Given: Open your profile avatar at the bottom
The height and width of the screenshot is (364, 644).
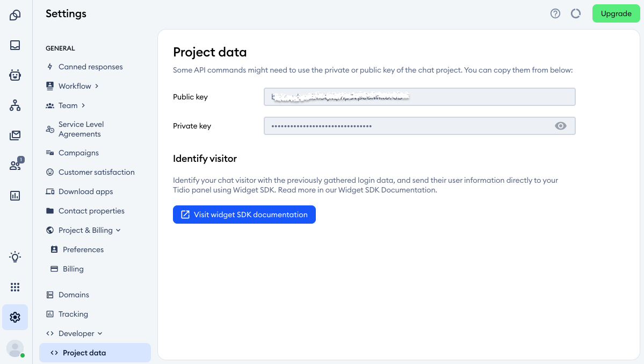Looking at the screenshot, I should (15, 348).
